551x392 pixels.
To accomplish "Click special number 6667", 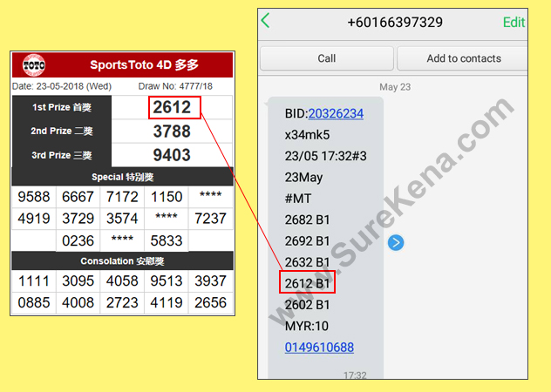I will click(x=78, y=197).
